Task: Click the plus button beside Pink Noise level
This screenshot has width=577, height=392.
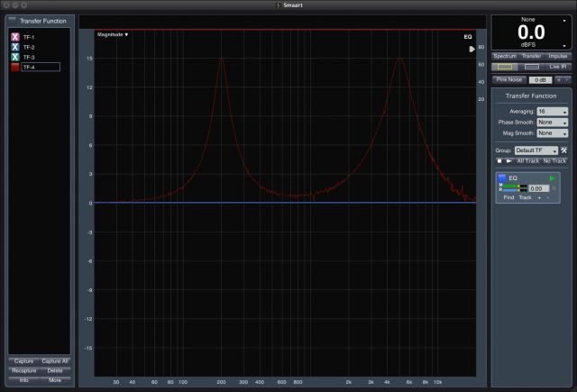Action: pyautogui.click(x=558, y=79)
